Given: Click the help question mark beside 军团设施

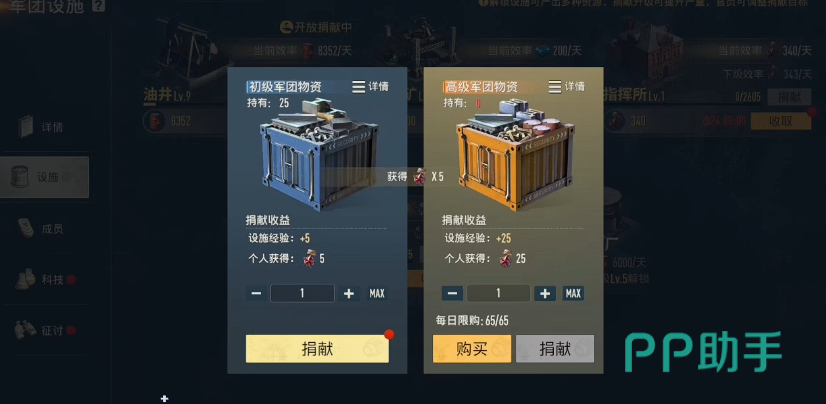Looking at the screenshot, I should [x=98, y=6].
